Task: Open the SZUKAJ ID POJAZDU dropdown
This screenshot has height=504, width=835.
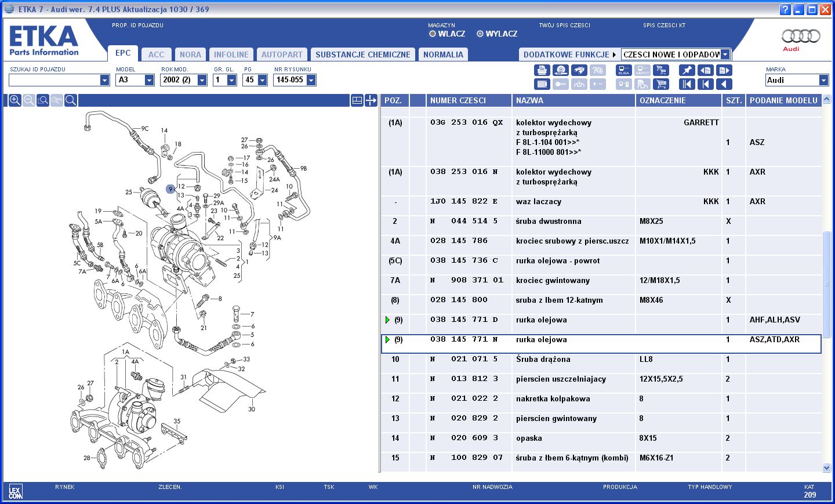Action: (x=104, y=80)
